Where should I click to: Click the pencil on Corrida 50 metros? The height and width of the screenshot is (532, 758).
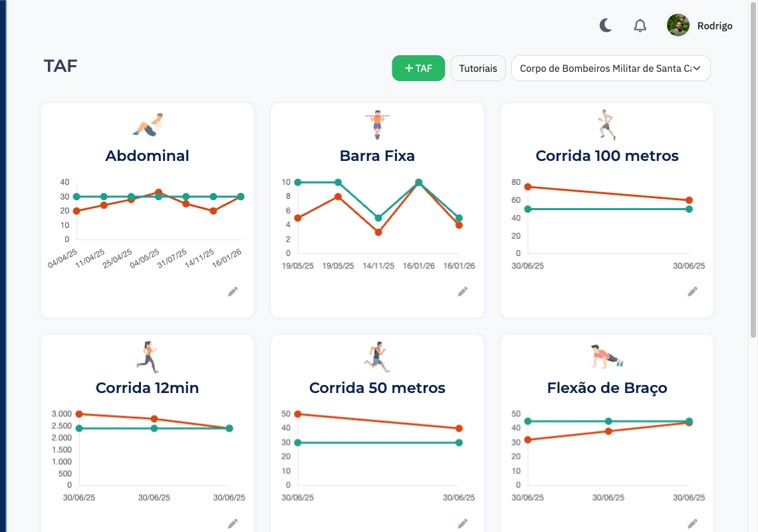point(463,523)
